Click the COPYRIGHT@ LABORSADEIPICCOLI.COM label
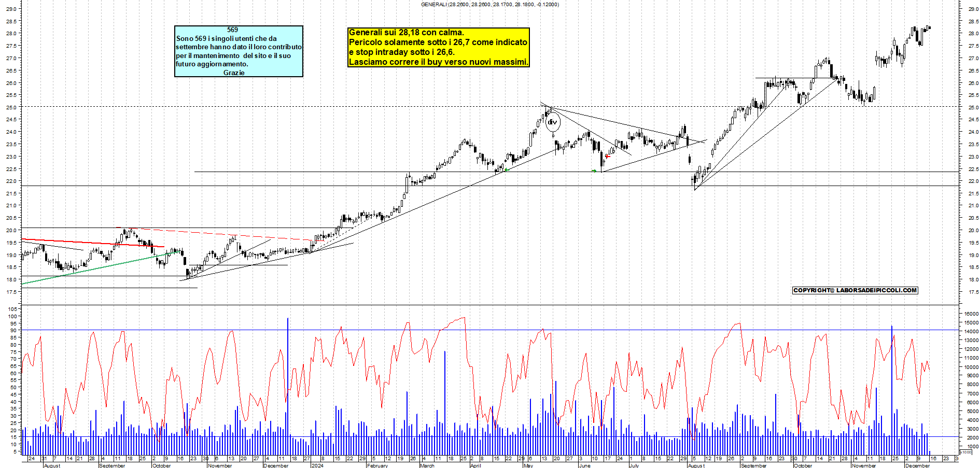Image resolution: width=980 pixels, height=468 pixels. pyautogui.click(x=855, y=290)
